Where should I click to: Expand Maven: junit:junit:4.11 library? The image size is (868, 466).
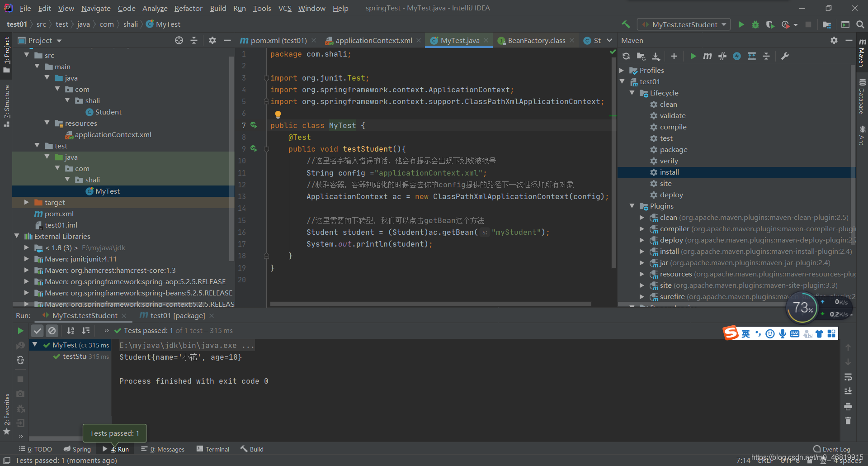tap(27, 259)
